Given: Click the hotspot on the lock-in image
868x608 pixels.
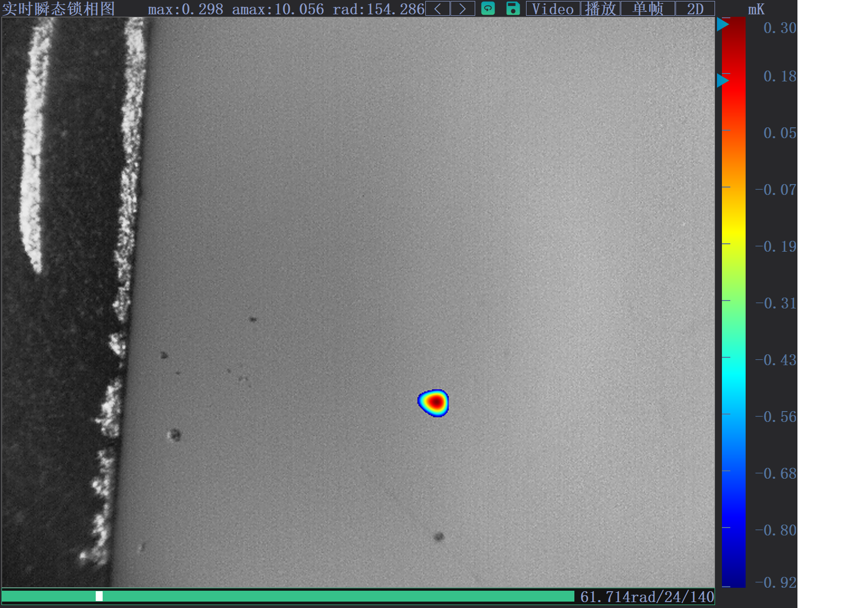Looking at the screenshot, I should pyautogui.click(x=434, y=403).
